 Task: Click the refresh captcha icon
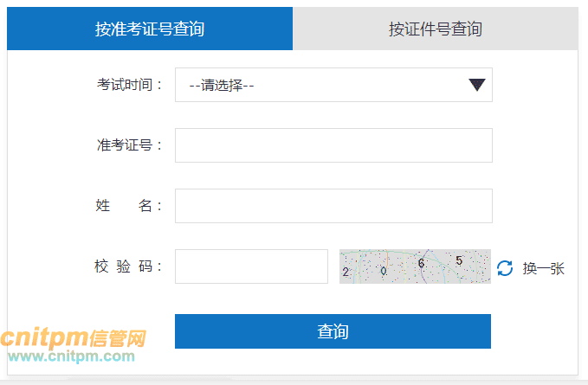[x=505, y=268]
